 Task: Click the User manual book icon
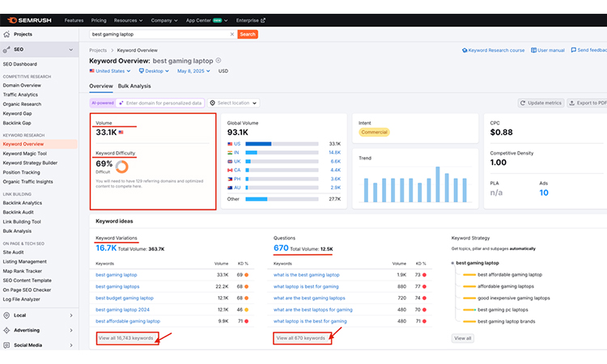tap(533, 50)
